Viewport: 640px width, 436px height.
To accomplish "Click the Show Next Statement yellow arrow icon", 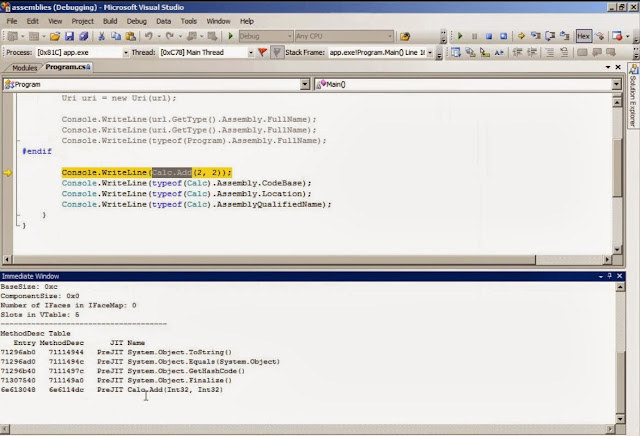I will [x=521, y=36].
